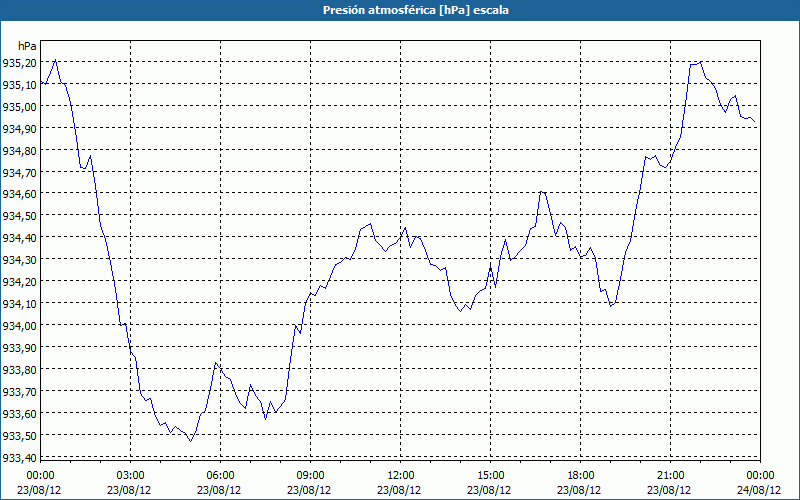
Task: Click the 23/08/12 date beneath 03:00
Action: (130, 490)
